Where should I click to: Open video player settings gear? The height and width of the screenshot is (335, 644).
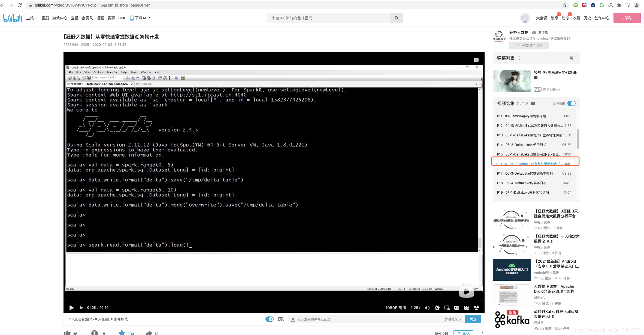coord(437,308)
